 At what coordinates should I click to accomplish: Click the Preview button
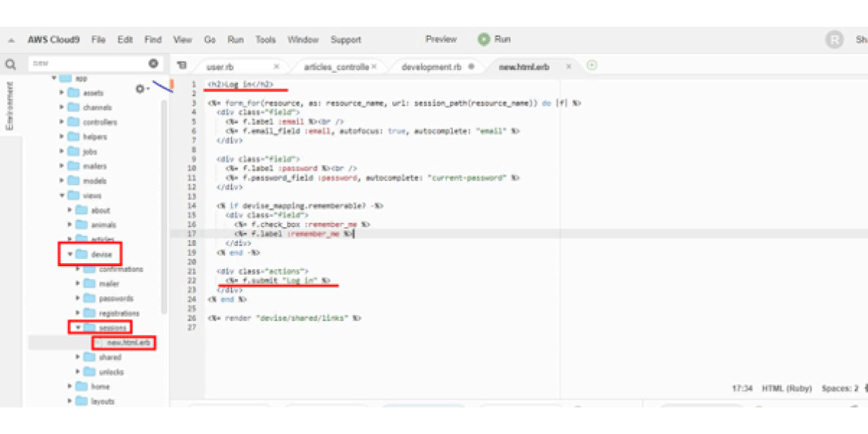pos(441,39)
